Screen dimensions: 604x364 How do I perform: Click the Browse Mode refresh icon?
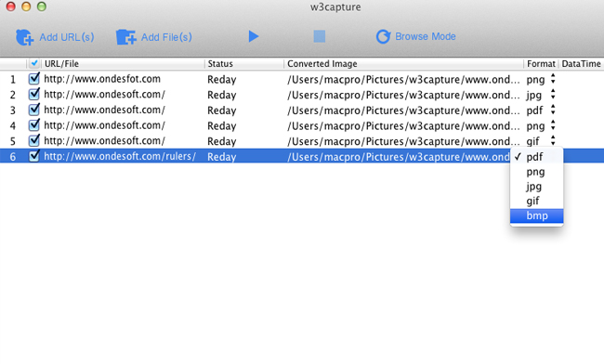click(383, 36)
